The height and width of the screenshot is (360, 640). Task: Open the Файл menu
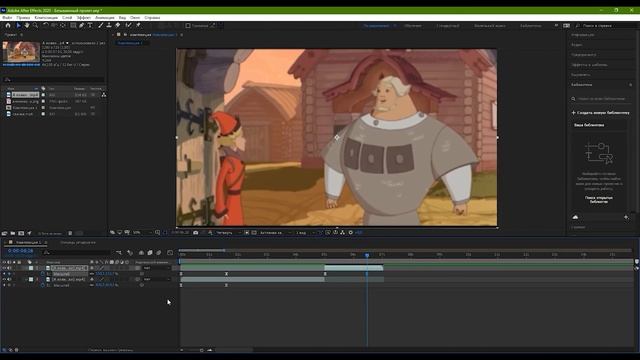7,18
